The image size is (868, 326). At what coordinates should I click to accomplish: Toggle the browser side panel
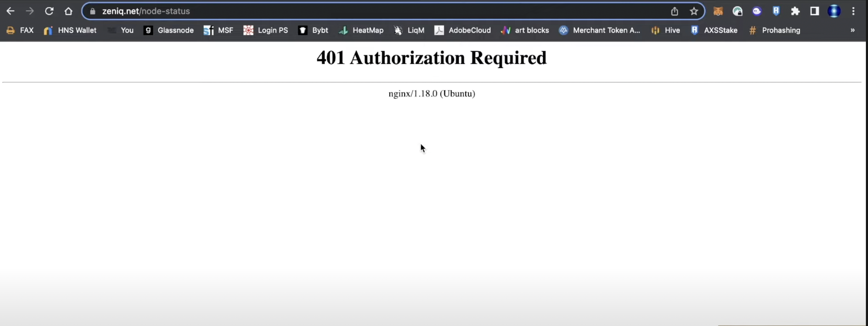point(814,11)
